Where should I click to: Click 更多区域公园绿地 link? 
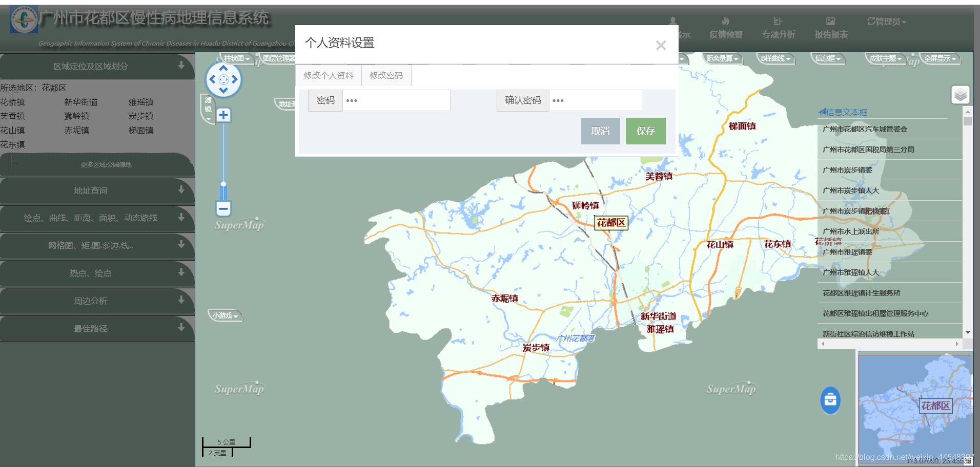pos(106,165)
